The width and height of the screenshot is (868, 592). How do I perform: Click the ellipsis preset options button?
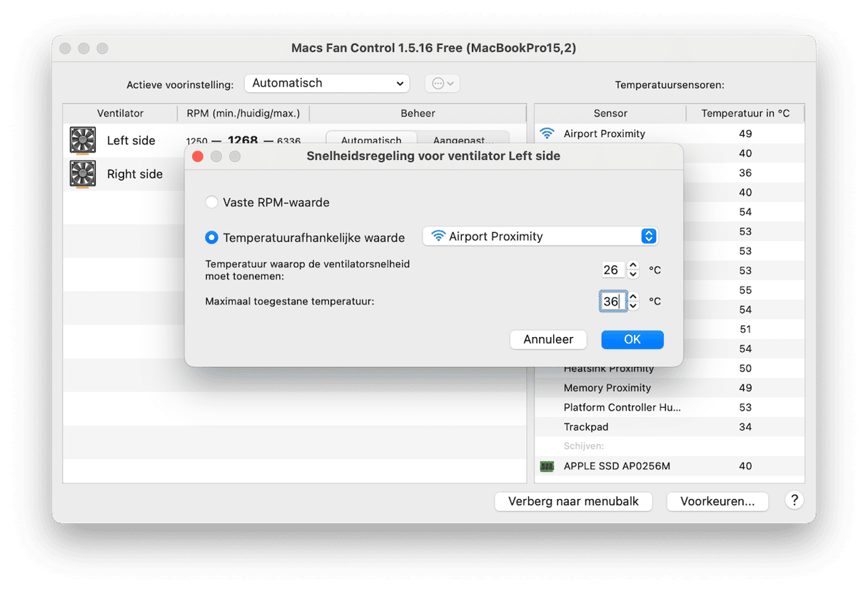(x=442, y=84)
